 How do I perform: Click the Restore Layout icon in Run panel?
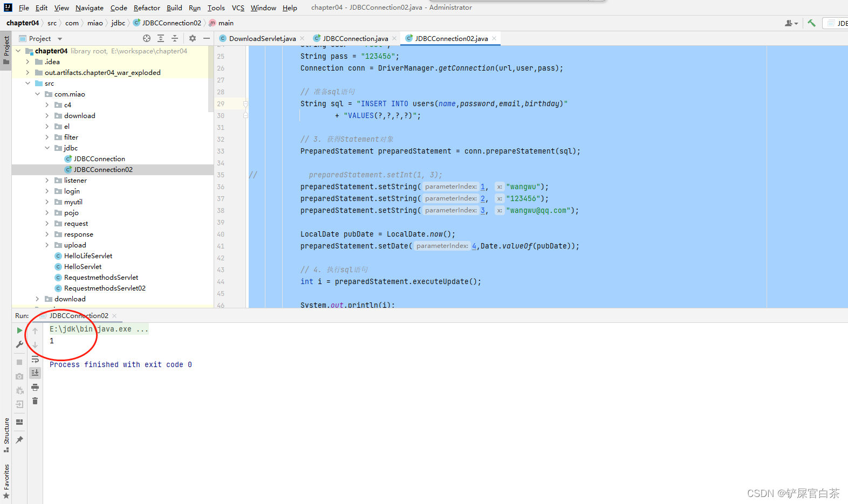pos(19,422)
